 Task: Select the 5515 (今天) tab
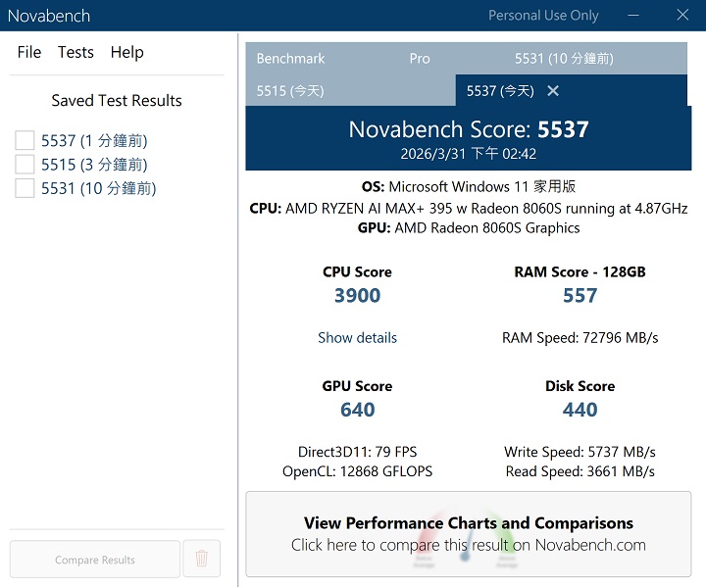[x=290, y=91]
